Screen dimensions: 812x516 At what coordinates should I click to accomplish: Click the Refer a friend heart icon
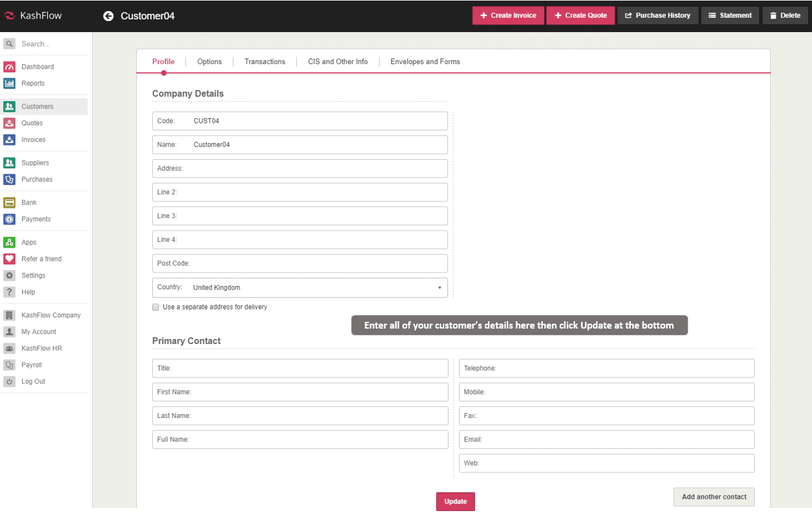coord(9,259)
